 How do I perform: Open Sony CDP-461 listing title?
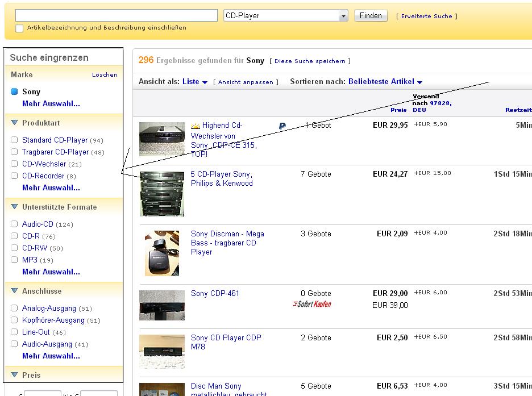coord(215,294)
